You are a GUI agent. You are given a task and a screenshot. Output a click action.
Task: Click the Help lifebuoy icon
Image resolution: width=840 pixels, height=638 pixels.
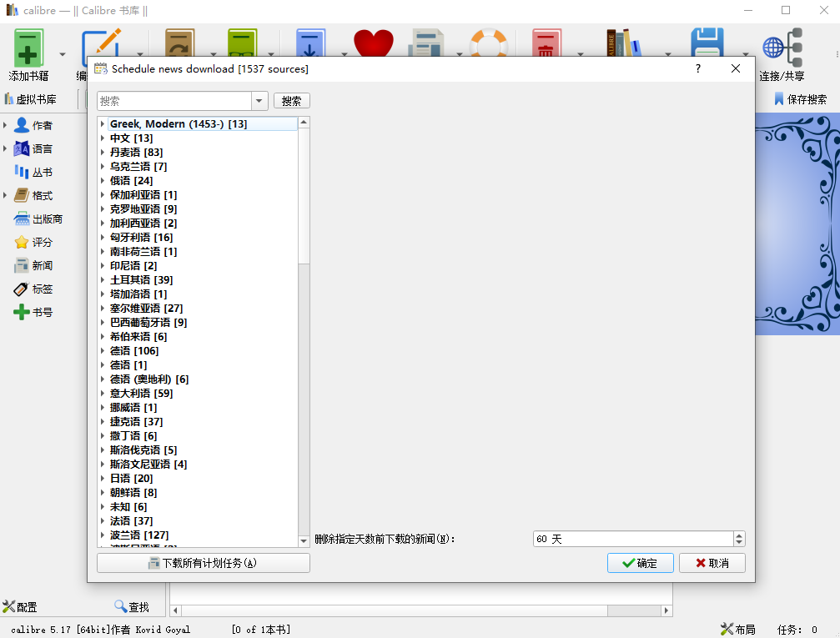click(489, 43)
